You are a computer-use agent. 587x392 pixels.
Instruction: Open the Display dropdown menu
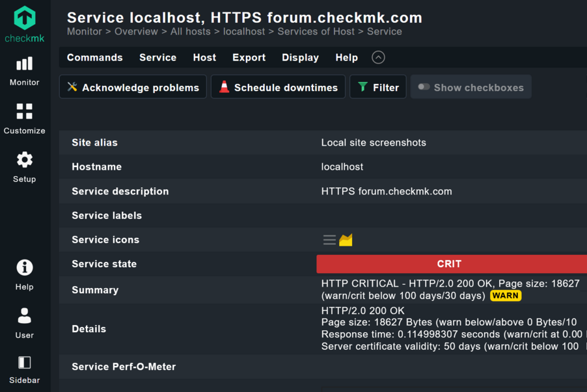(300, 57)
